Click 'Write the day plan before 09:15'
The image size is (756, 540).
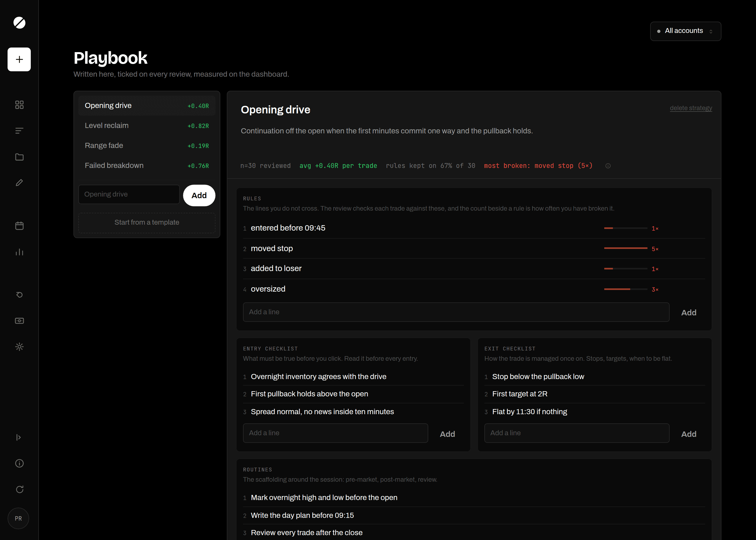302,515
